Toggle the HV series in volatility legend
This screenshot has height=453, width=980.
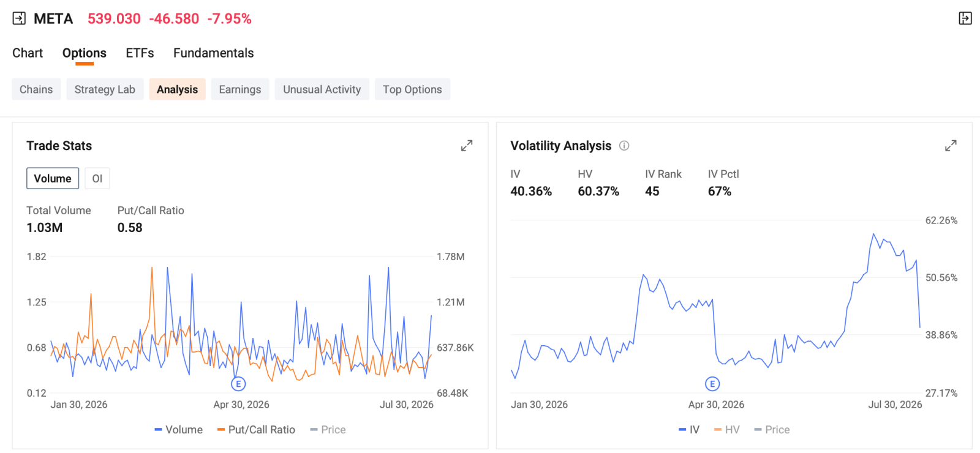coord(726,430)
